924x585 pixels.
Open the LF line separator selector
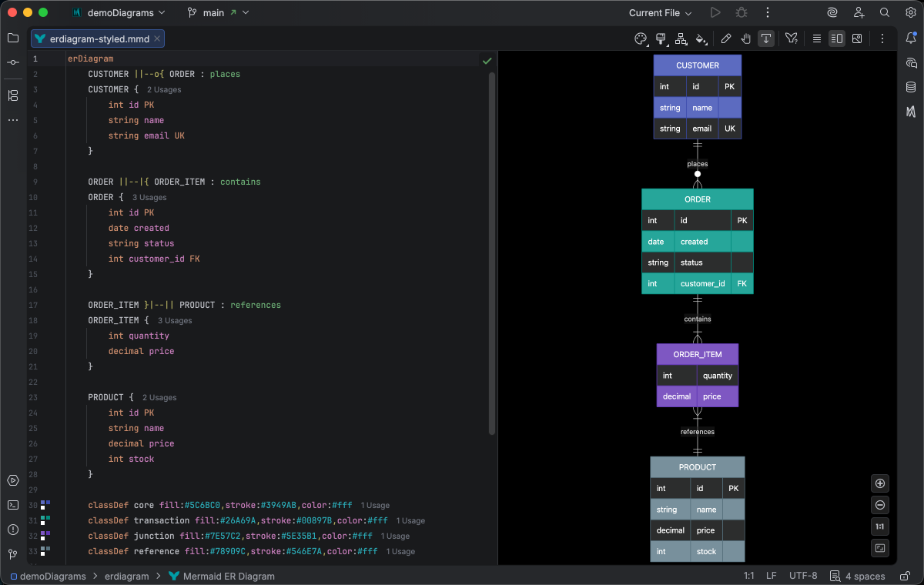tap(771, 576)
